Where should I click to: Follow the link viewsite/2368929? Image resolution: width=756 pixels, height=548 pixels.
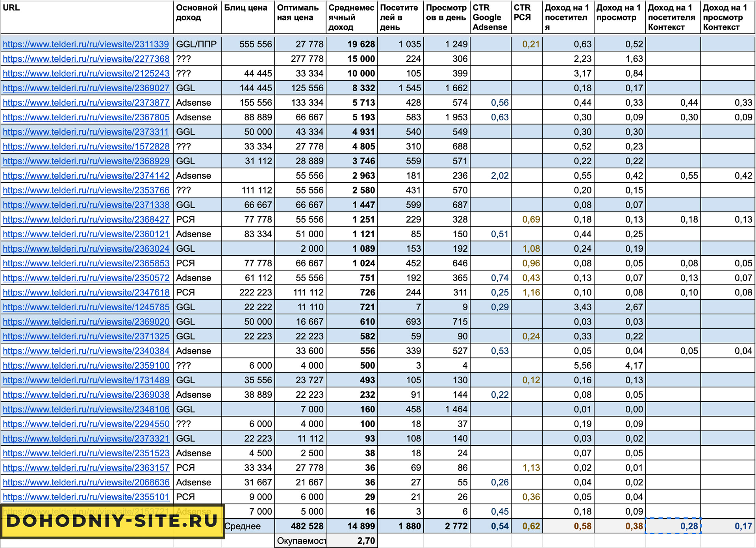(x=86, y=161)
